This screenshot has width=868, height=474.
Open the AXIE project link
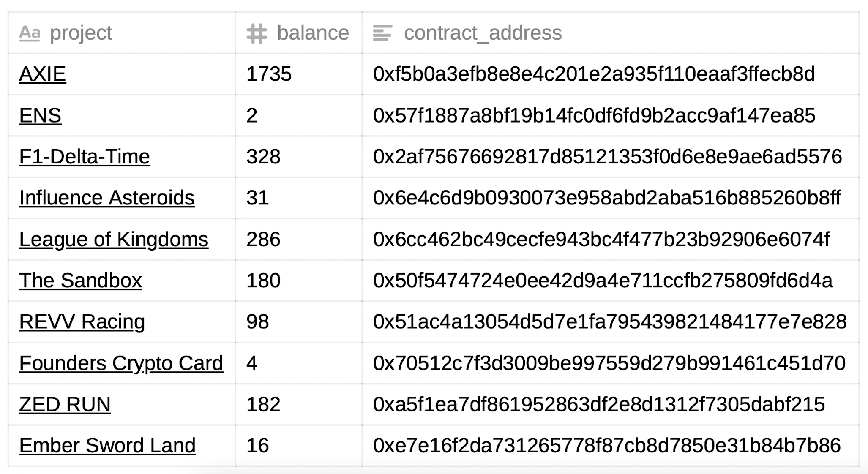tap(43, 74)
